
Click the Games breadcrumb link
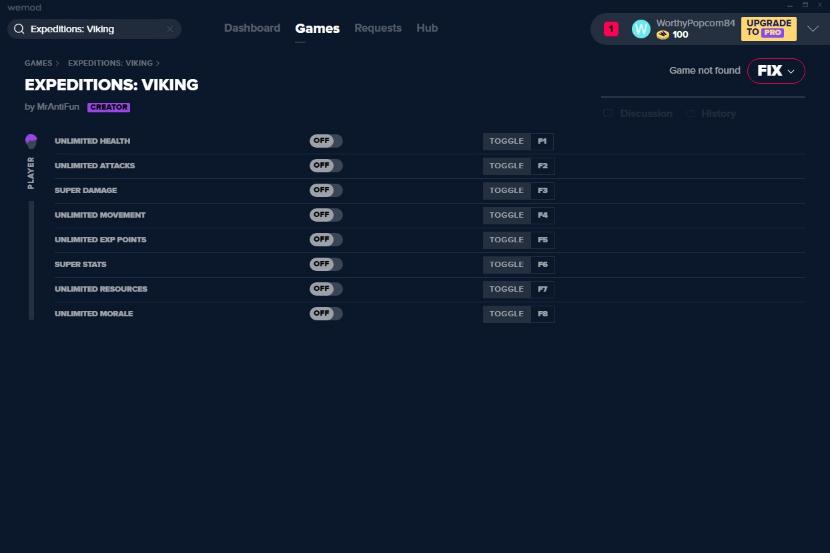click(38, 63)
